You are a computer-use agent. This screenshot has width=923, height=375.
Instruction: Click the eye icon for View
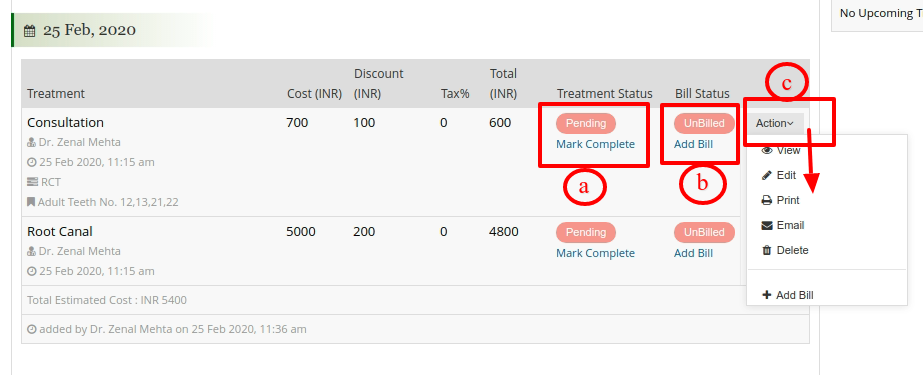pos(767,151)
